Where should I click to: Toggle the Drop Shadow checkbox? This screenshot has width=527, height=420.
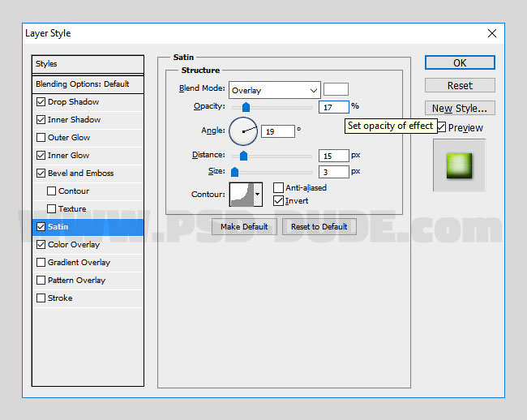[x=41, y=102]
